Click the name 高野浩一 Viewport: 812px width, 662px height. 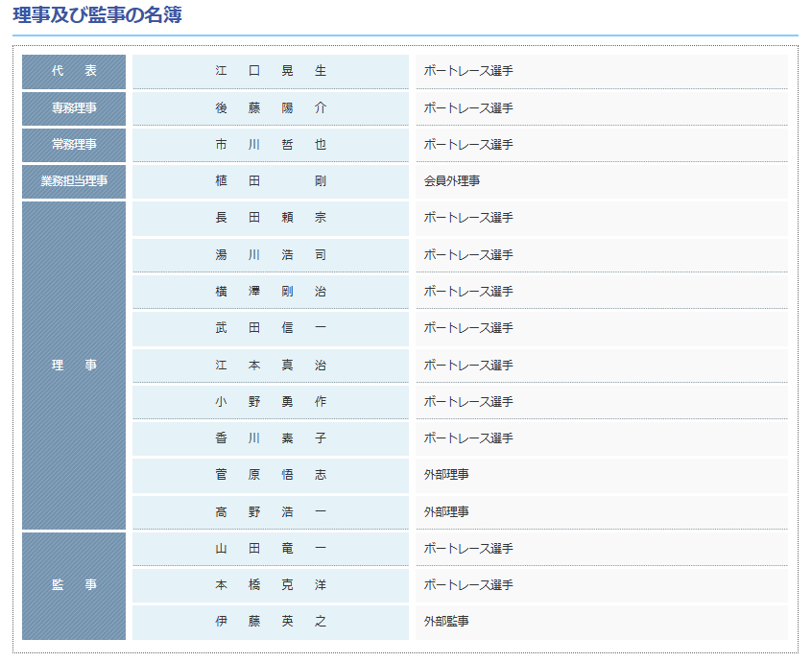[271, 512]
